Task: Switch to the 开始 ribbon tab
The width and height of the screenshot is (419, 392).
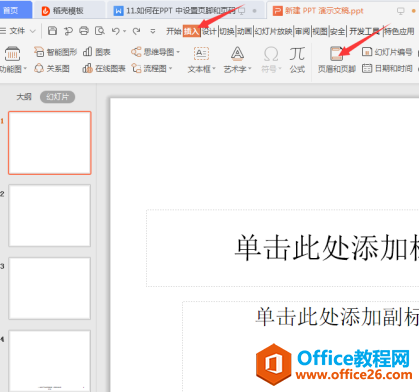Action: [174, 31]
